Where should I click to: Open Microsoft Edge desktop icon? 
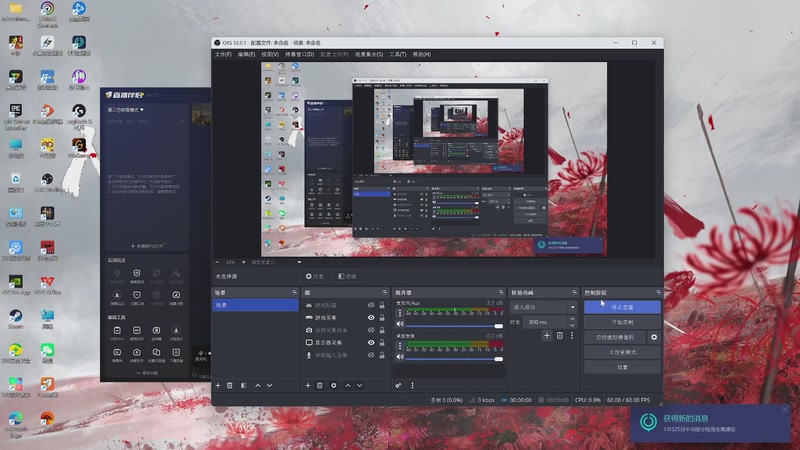(16, 424)
